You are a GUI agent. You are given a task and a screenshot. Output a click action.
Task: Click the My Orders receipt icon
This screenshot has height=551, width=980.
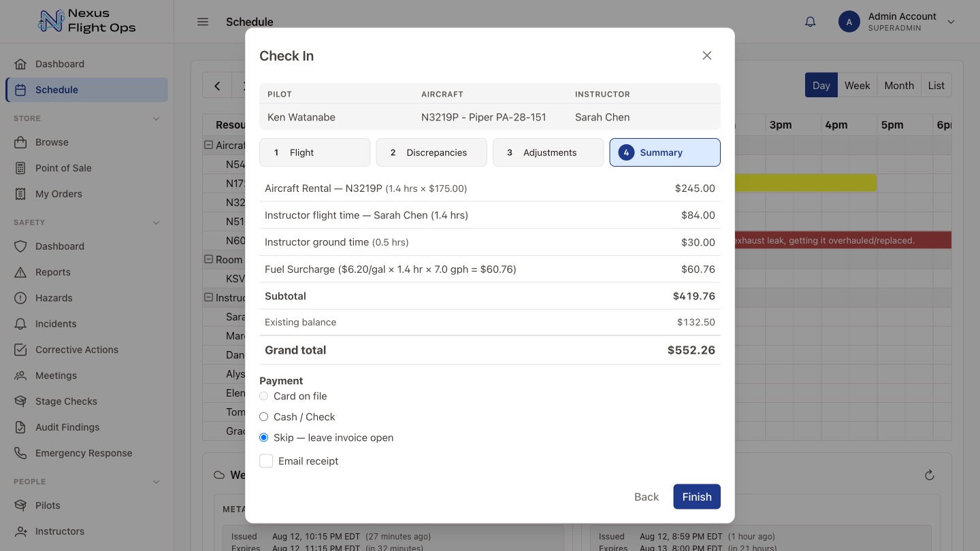21,194
